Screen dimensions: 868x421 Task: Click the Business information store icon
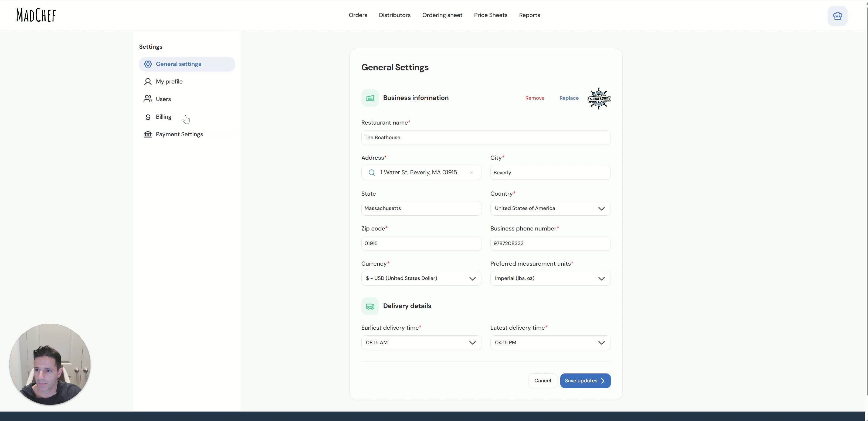370,98
